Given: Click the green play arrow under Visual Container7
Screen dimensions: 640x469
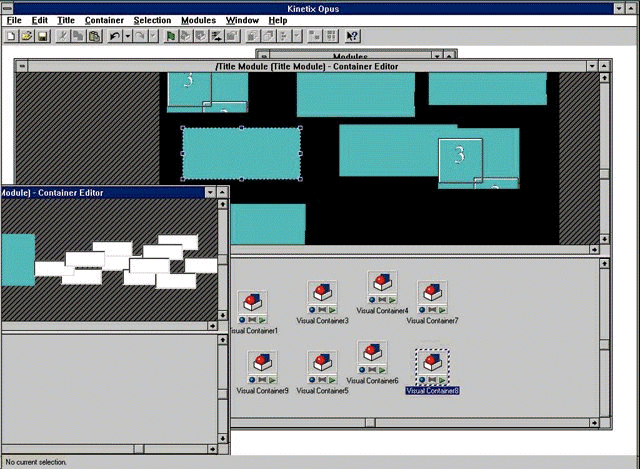Looking at the screenshot, I should [442, 310].
